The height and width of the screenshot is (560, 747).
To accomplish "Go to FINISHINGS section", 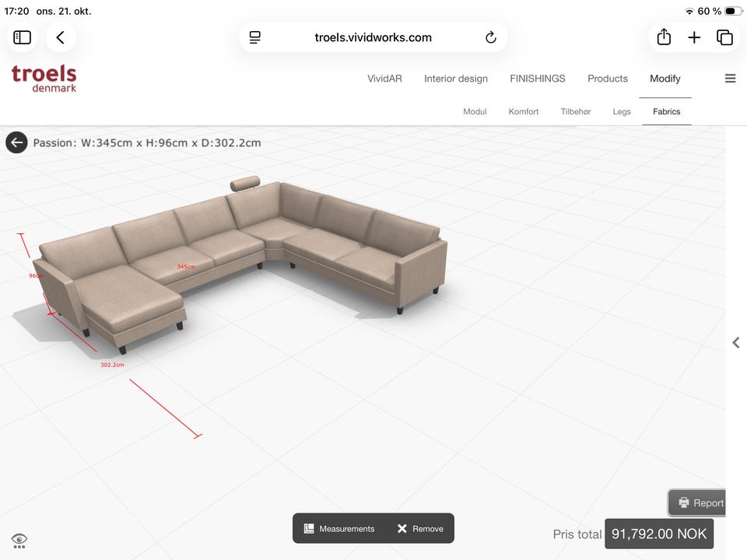I will (538, 79).
